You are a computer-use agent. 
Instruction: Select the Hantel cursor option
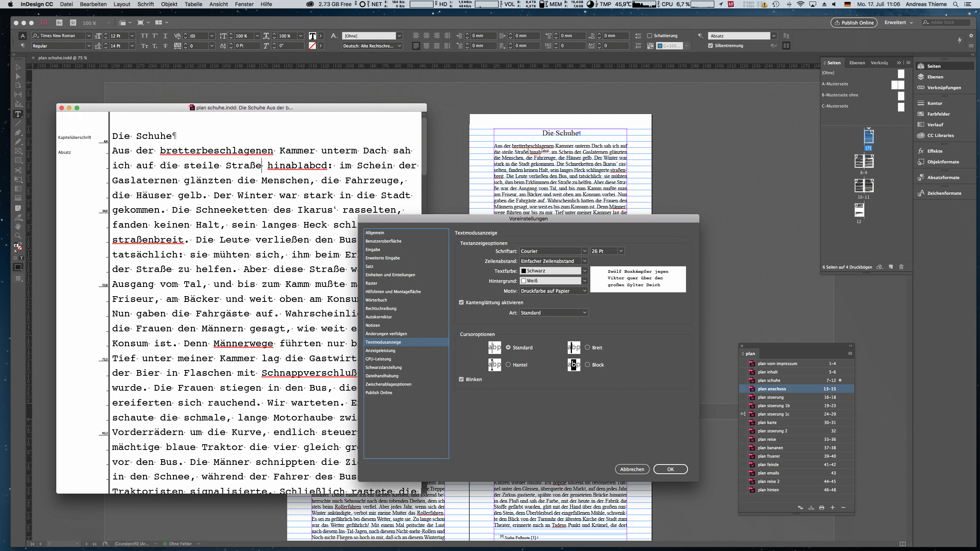point(508,365)
